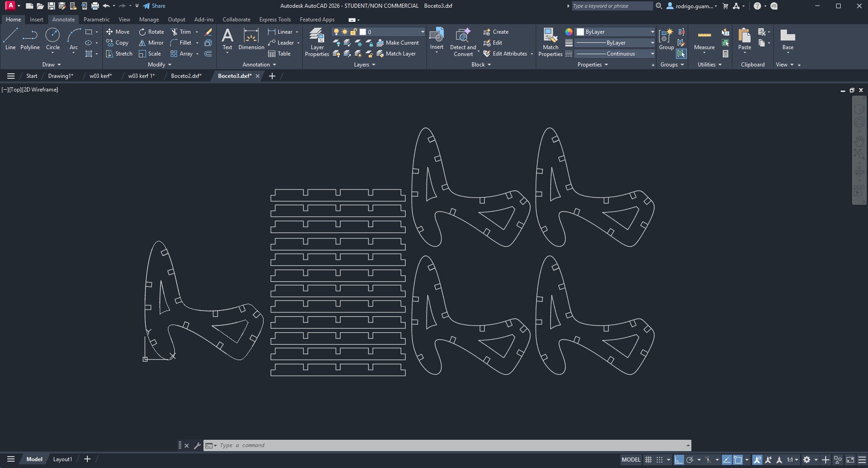
Task: Select the Line drawing tool
Action: (x=10, y=39)
